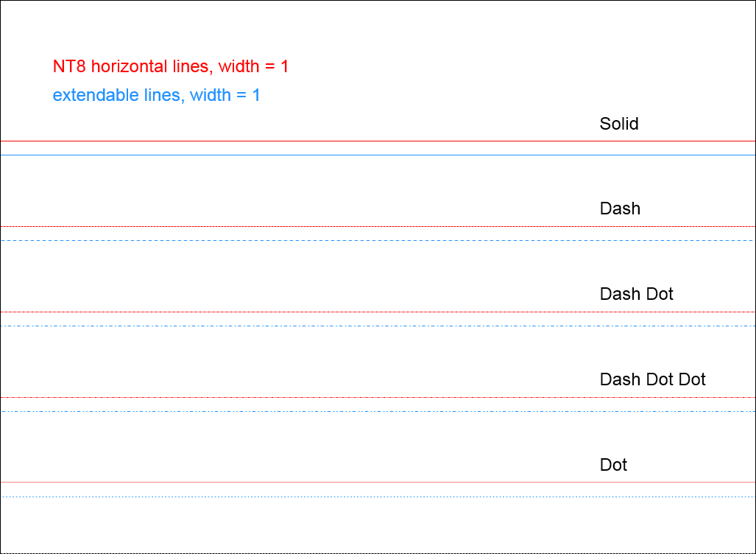Select the "Dash Dot" style label
Image resolution: width=756 pixels, height=554 pixels.
(636, 294)
